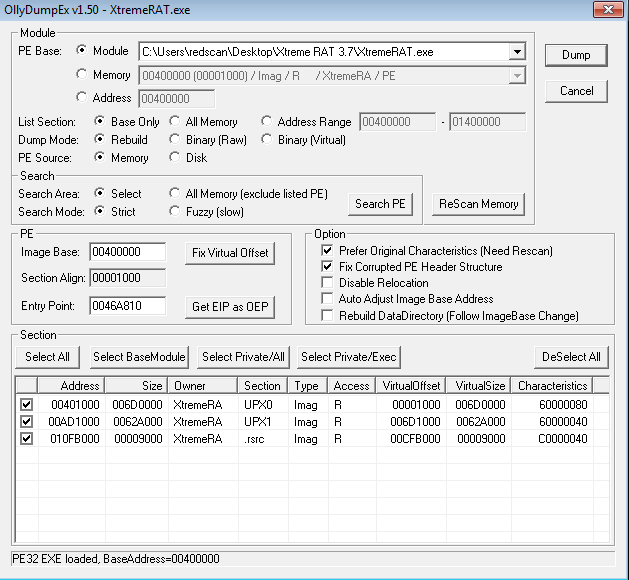Uncheck the UPX1 section row checkbox

tap(26, 422)
